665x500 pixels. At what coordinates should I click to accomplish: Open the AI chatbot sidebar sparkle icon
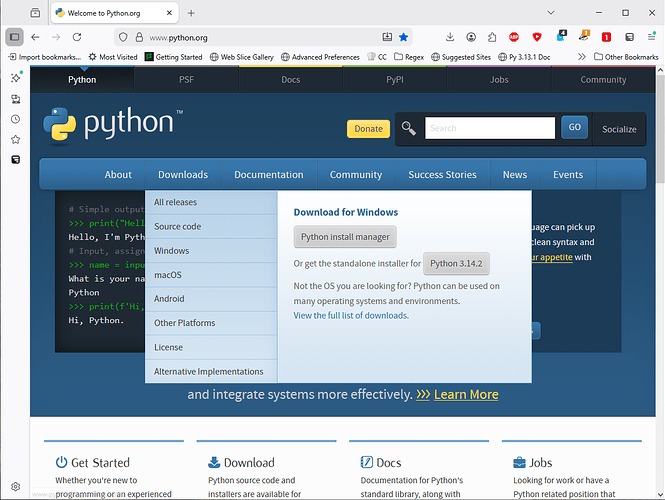click(16, 78)
